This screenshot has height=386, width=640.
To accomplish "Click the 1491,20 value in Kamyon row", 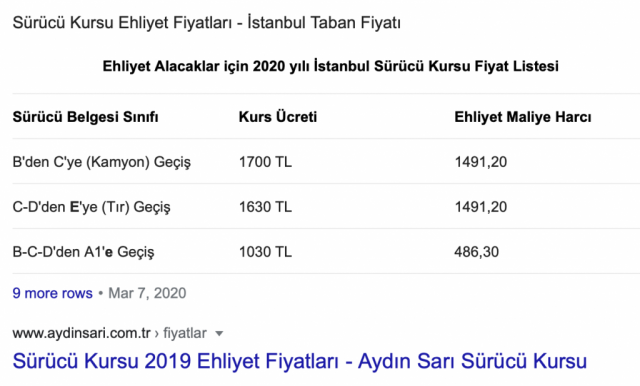I will 480,162.
